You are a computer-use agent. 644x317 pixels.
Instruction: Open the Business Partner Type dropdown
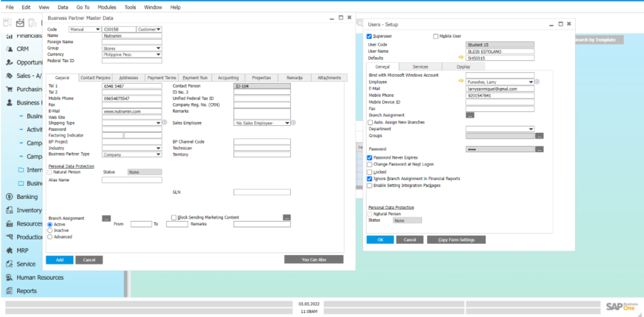(x=158, y=154)
